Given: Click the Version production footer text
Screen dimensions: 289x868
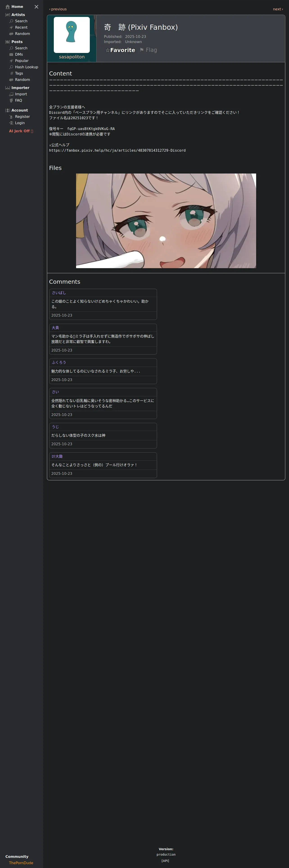Looking at the screenshot, I should point(166,852).
